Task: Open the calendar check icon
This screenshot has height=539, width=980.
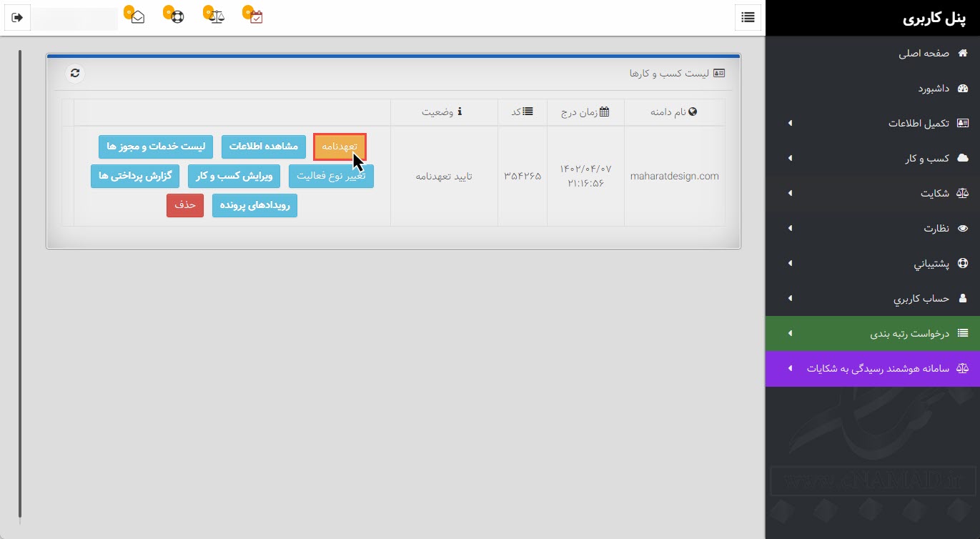Action: pos(257,17)
